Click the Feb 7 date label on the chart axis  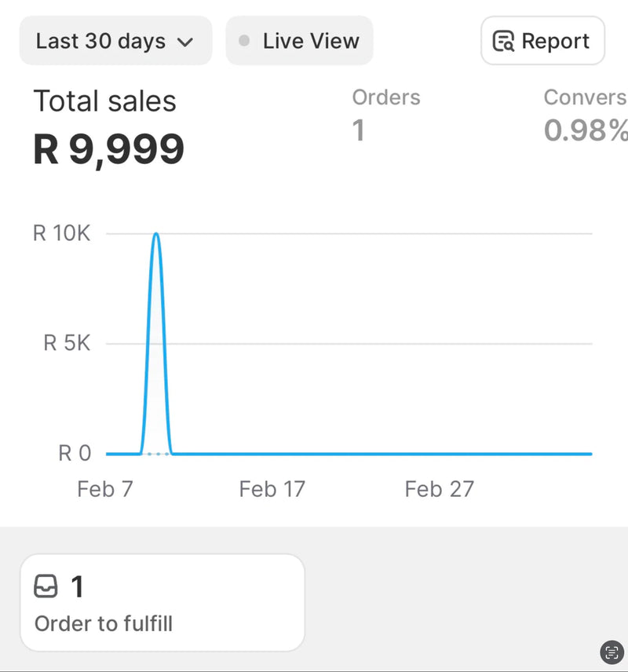(x=105, y=489)
